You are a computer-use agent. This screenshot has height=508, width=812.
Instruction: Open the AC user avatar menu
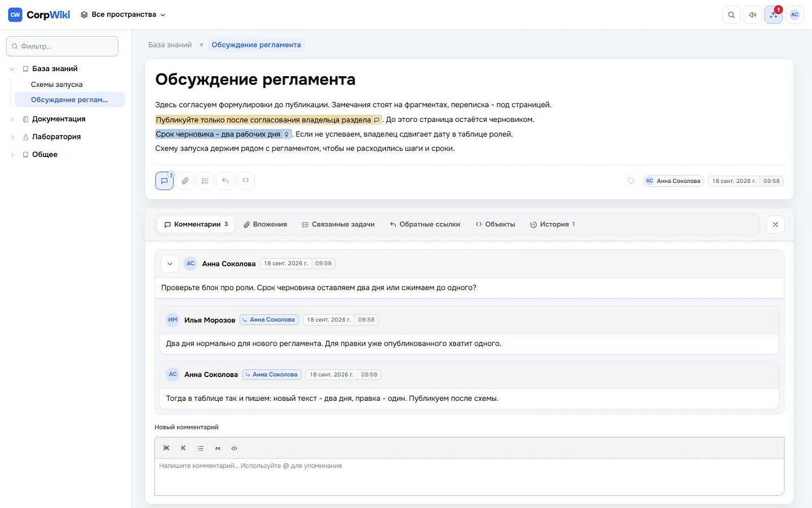tap(795, 15)
